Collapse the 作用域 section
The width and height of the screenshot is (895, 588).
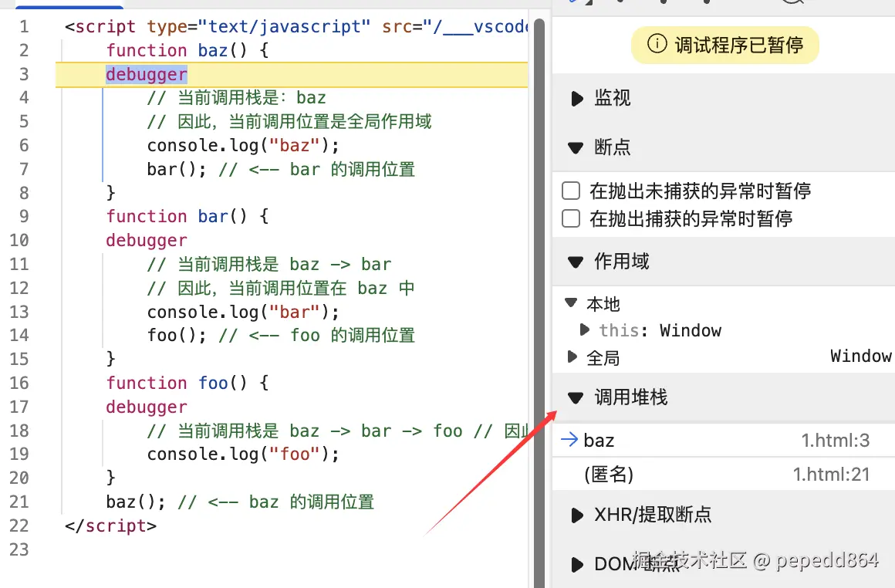(x=576, y=262)
